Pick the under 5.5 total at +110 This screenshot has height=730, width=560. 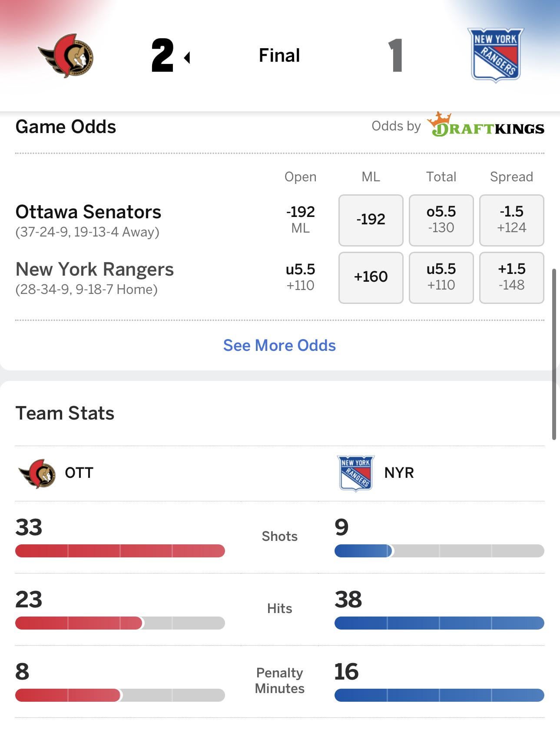(x=441, y=277)
